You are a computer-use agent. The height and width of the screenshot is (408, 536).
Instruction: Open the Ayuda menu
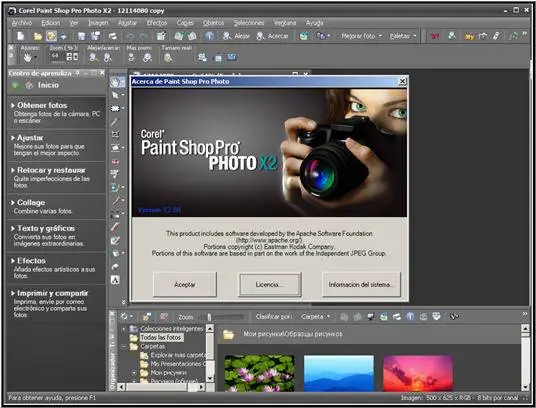(x=314, y=23)
